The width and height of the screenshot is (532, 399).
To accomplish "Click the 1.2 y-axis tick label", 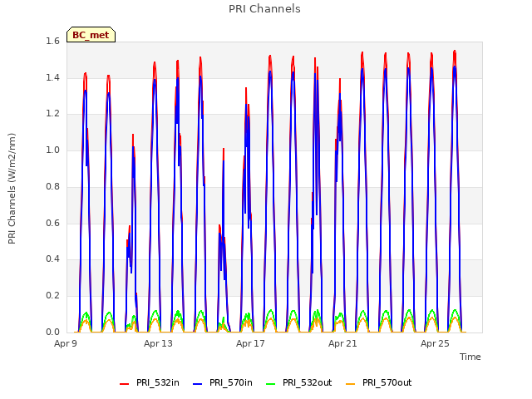I will [52, 114].
